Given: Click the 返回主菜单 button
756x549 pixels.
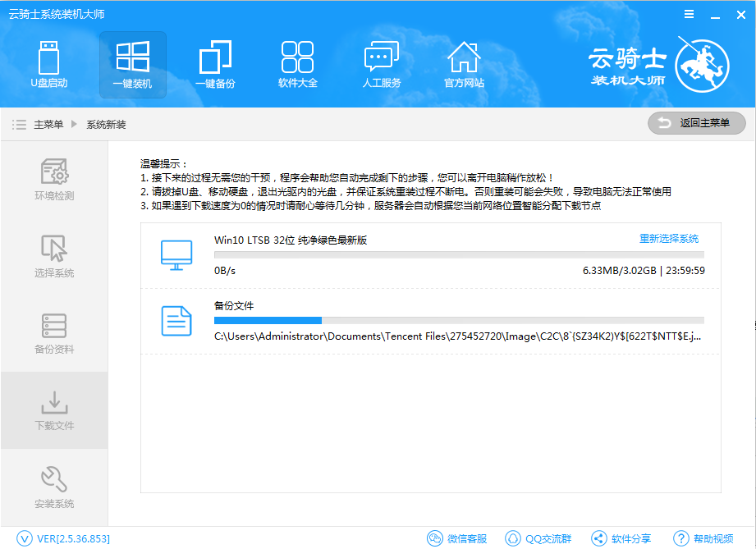Looking at the screenshot, I should [696, 123].
